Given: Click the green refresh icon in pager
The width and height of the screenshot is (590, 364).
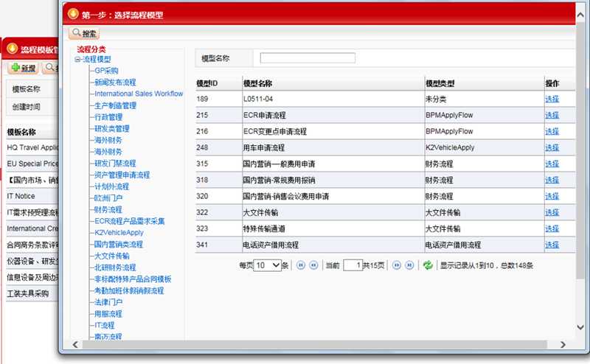Looking at the screenshot, I should tap(428, 265).
